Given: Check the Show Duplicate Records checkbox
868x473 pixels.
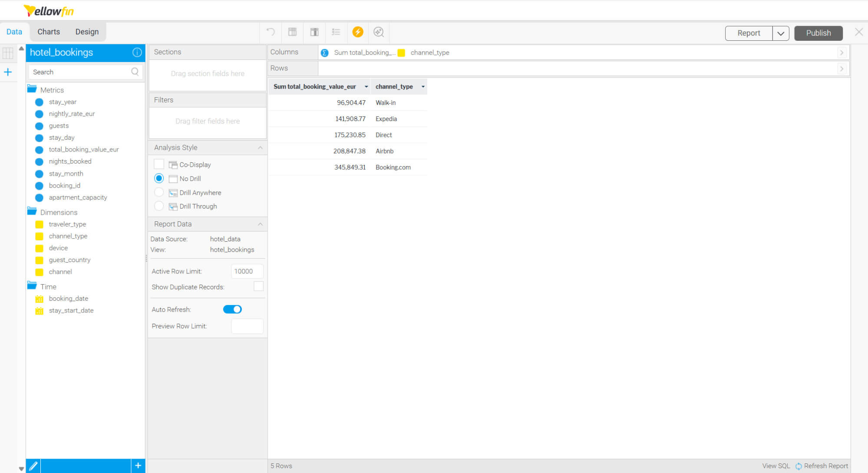Looking at the screenshot, I should click(x=258, y=286).
